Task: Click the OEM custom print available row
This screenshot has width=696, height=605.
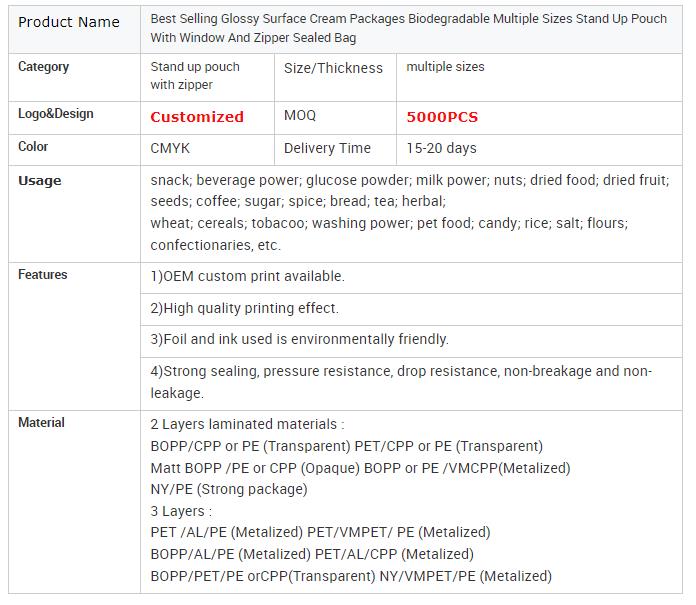Action: tap(411, 278)
